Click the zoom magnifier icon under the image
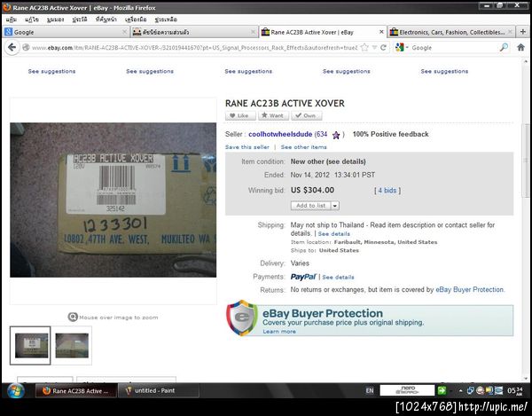The height and width of the screenshot is (416, 532). coord(73,317)
